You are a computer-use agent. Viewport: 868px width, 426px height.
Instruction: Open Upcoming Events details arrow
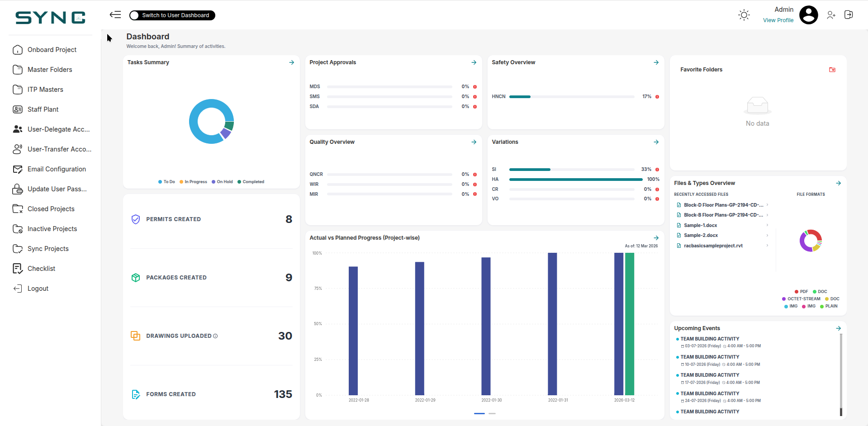point(839,328)
